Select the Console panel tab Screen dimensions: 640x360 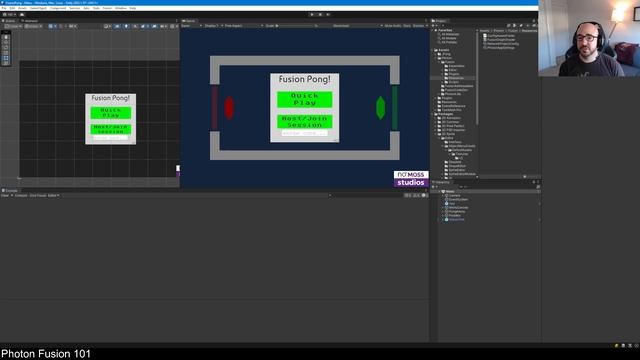pos(10,191)
